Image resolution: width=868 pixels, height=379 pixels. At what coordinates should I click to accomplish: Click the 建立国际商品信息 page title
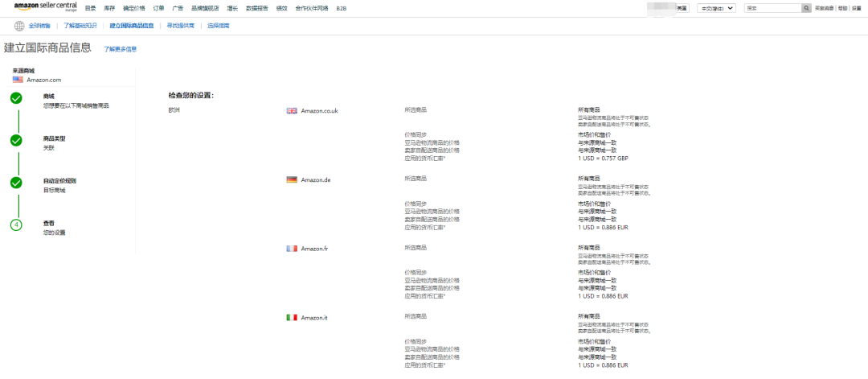pyautogui.click(x=47, y=47)
